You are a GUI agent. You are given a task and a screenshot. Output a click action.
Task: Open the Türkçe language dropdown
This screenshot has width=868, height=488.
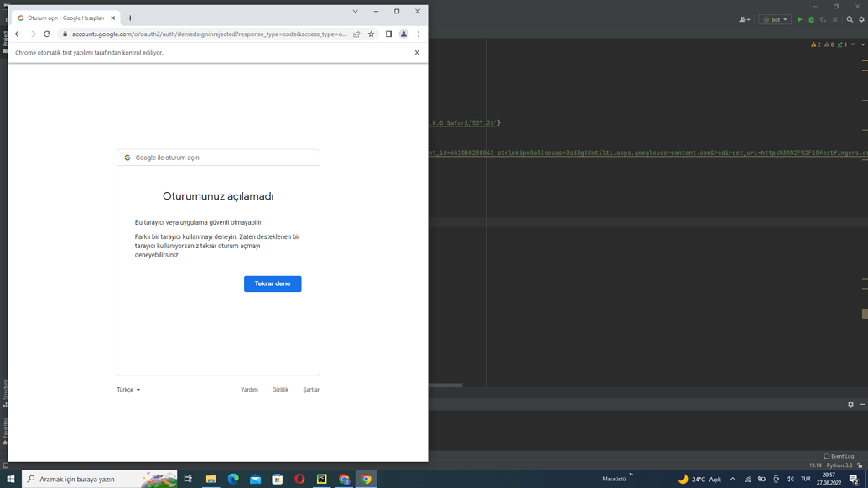(127, 389)
